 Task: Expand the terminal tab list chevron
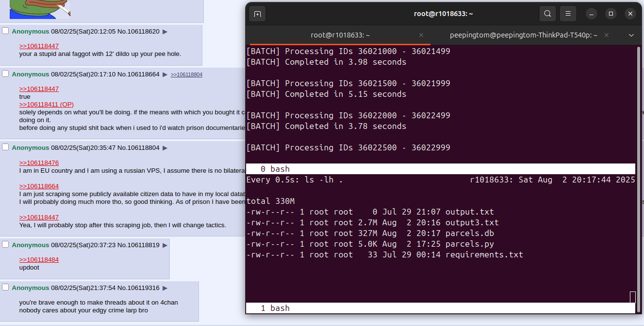(631, 35)
